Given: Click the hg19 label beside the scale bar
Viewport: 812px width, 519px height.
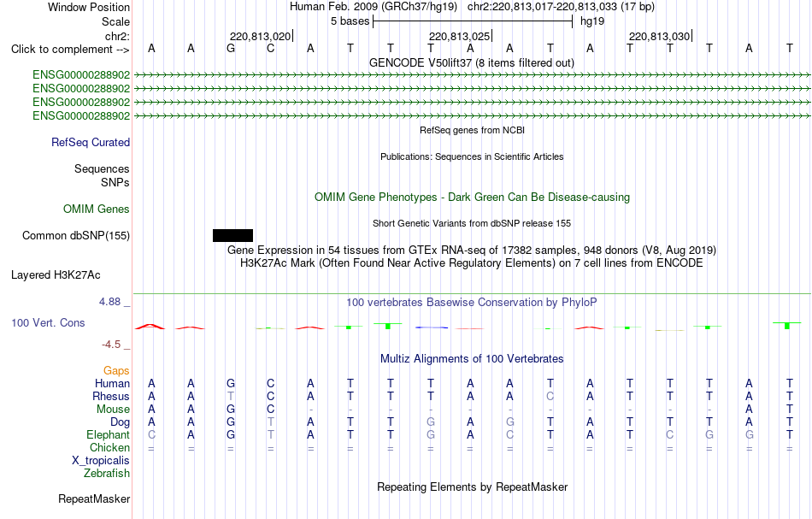Looking at the screenshot, I should pos(592,21).
